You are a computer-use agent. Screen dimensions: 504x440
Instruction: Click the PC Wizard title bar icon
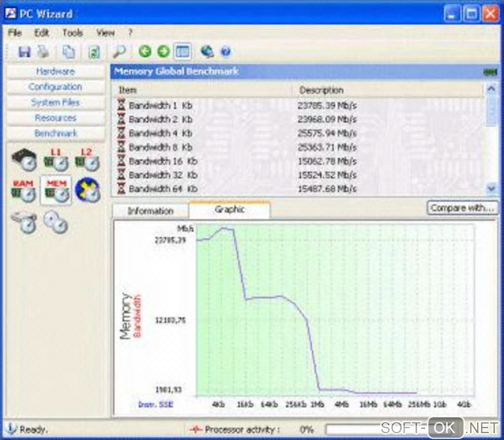10,13
